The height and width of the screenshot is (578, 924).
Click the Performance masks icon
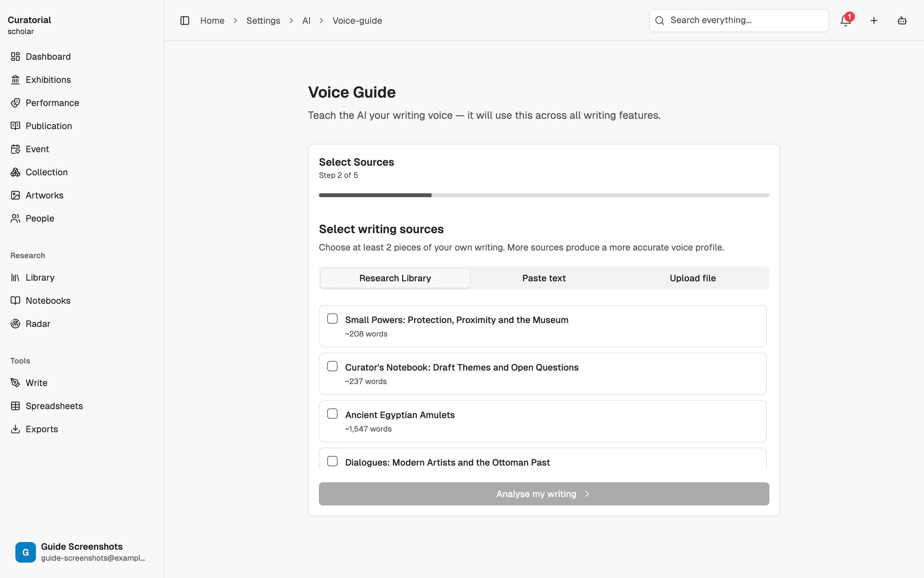click(x=15, y=103)
